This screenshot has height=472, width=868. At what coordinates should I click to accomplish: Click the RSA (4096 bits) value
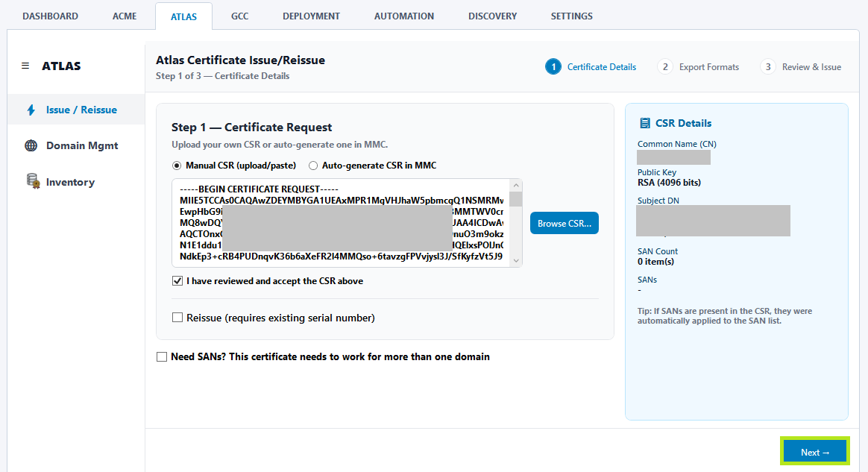[x=669, y=183]
